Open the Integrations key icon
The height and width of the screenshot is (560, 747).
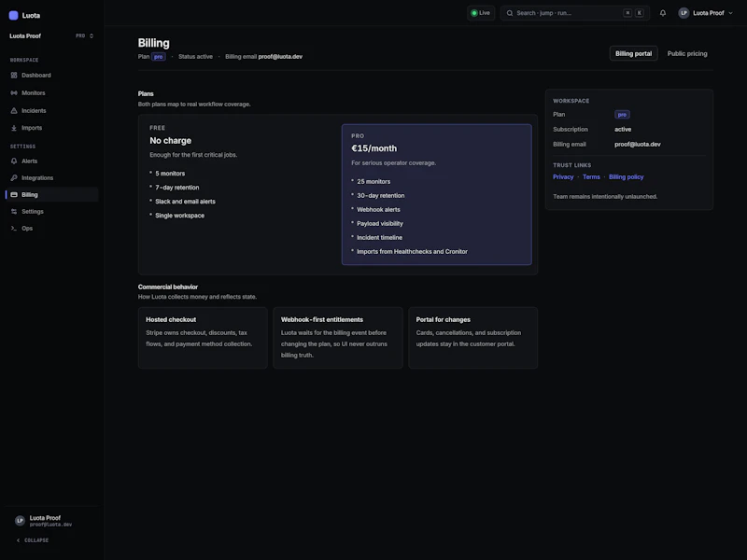click(x=14, y=177)
